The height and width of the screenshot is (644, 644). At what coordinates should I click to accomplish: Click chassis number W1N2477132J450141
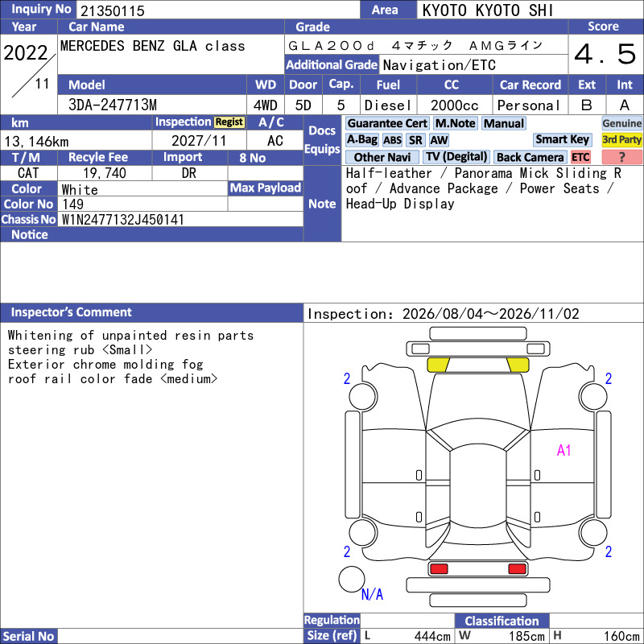coord(123,220)
